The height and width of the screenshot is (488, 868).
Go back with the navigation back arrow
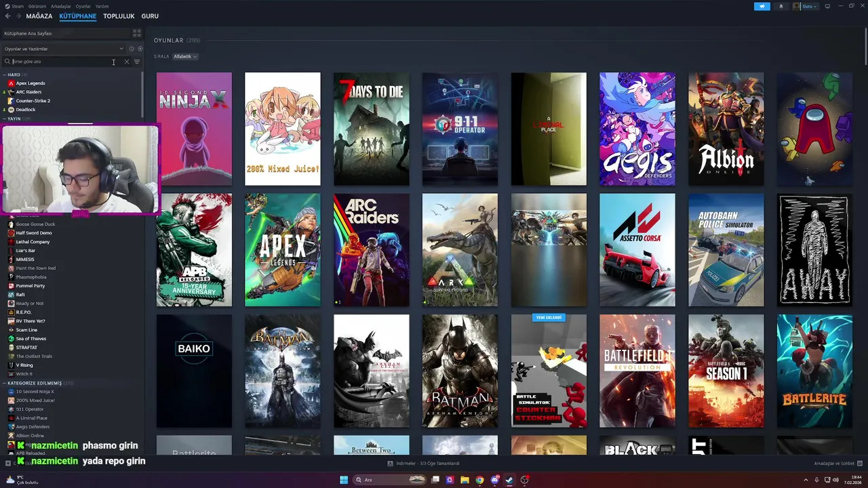coord(7,16)
